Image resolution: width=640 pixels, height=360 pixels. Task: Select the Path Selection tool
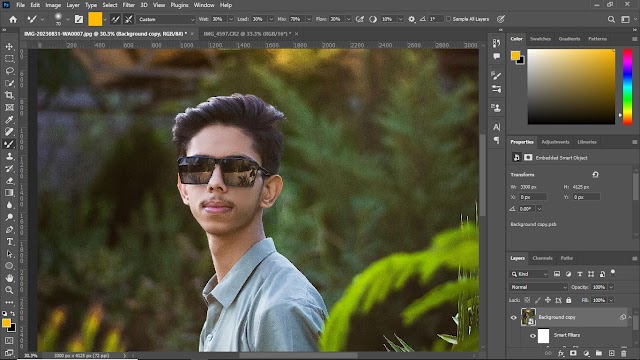9,254
